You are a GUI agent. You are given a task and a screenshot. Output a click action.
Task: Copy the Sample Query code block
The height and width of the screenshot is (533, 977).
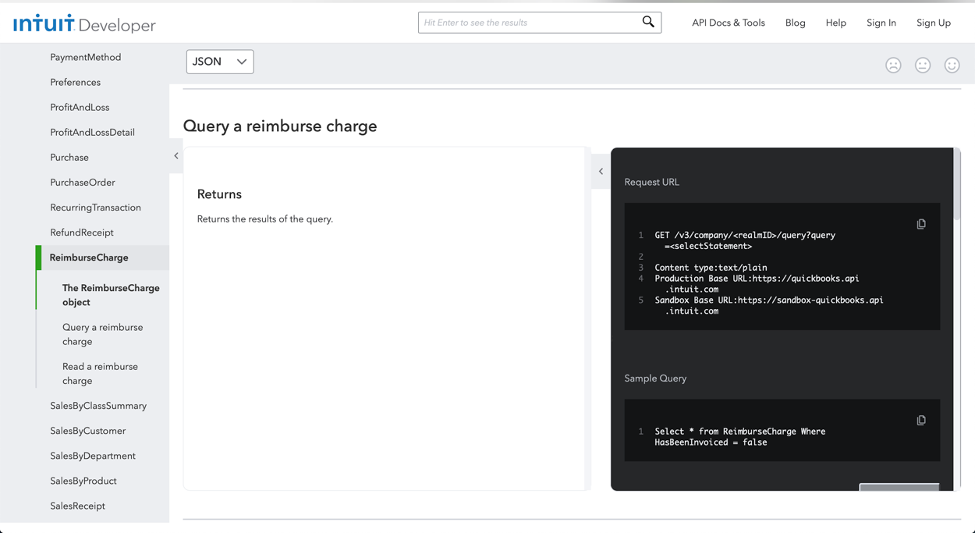click(x=921, y=420)
